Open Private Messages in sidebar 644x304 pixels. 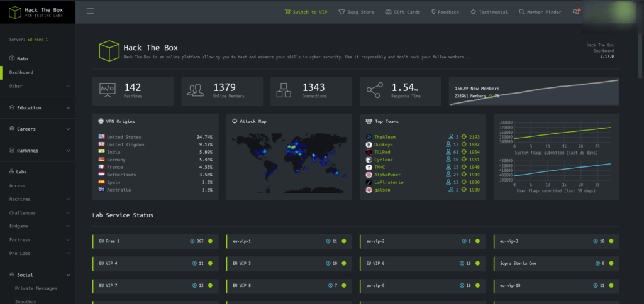click(36, 288)
